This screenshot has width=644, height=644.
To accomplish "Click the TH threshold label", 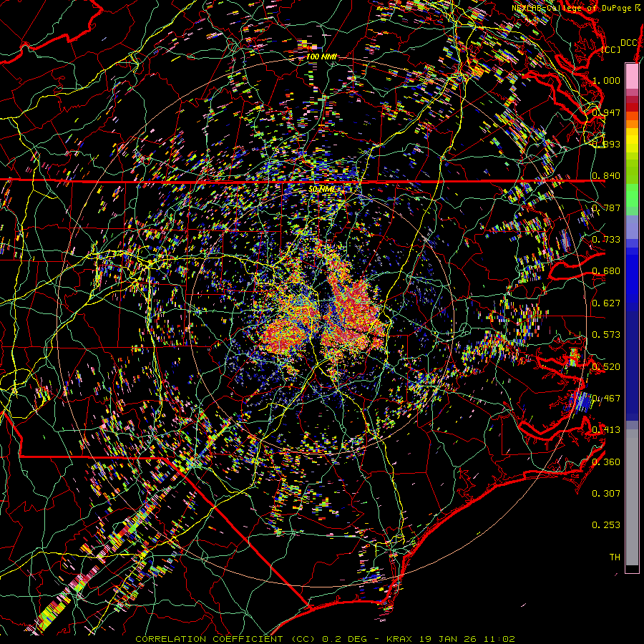I will pos(615,557).
